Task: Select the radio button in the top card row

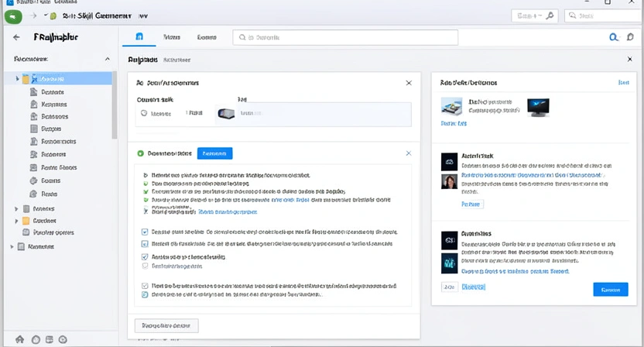Action: coord(143,113)
